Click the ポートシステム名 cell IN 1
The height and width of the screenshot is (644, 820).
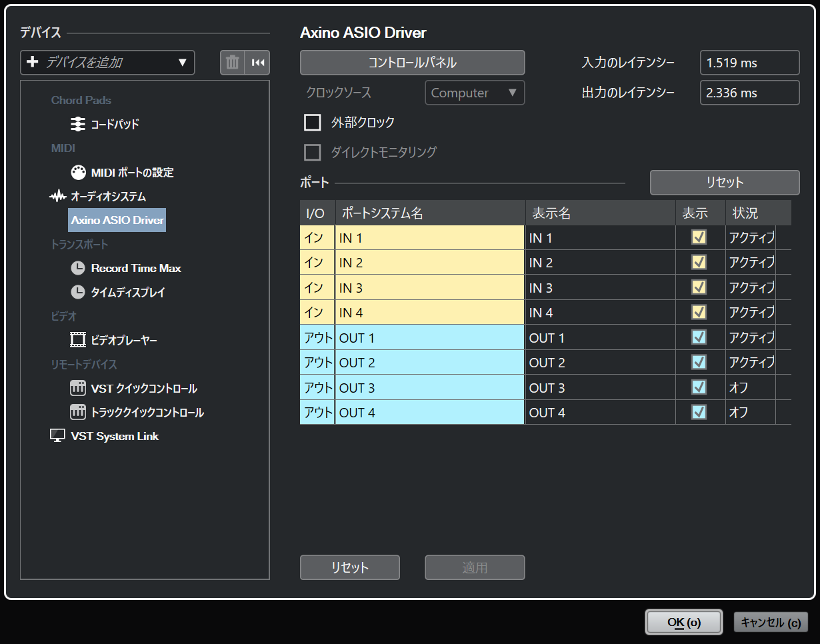pyautogui.click(x=430, y=237)
